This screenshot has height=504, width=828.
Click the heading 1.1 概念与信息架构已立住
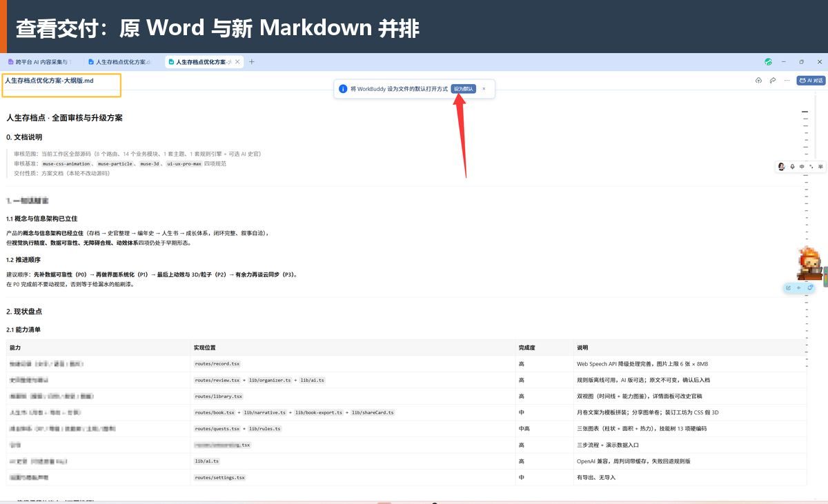[41, 219]
